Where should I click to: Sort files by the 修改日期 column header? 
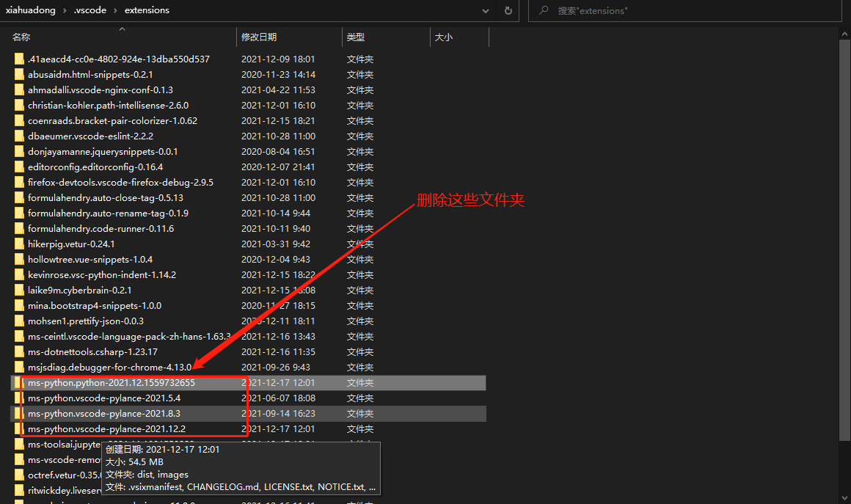tap(260, 37)
